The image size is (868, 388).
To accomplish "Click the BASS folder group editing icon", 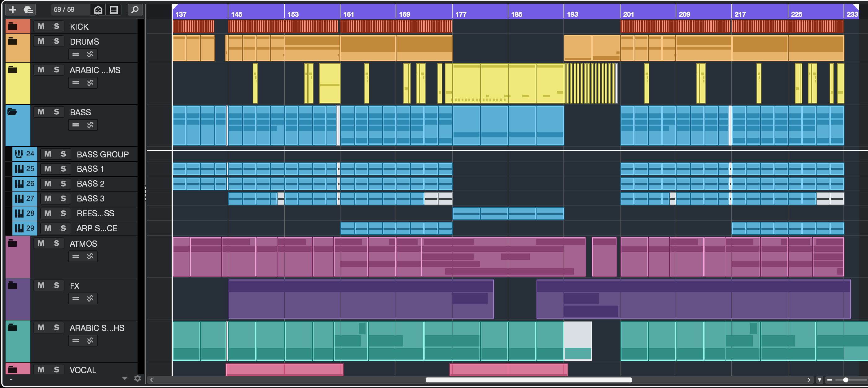I will click(76, 125).
